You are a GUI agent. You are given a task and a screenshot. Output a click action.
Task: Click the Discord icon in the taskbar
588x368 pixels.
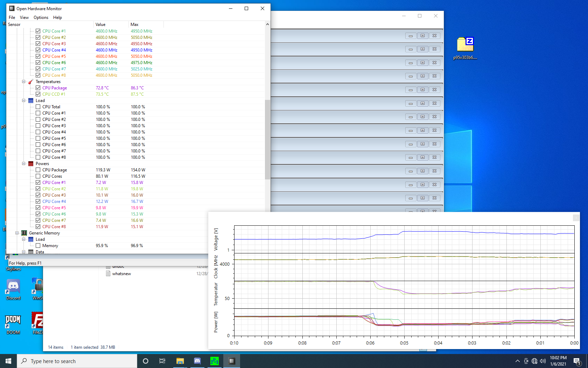(197, 361)
